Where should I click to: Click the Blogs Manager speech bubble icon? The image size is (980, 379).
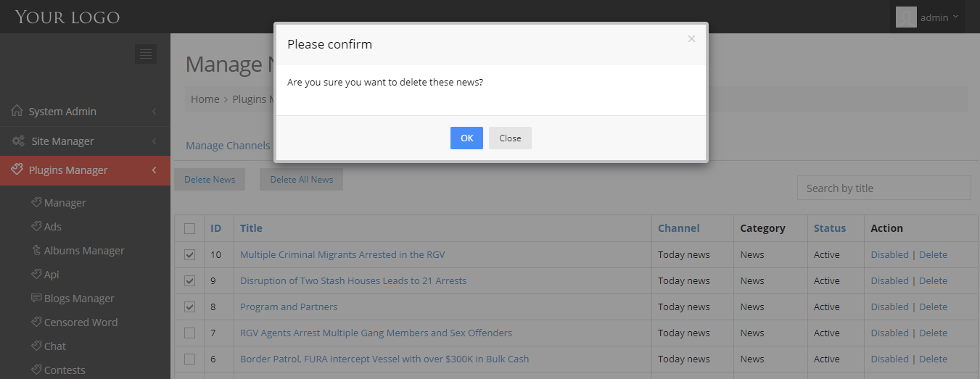pos(36,298)
